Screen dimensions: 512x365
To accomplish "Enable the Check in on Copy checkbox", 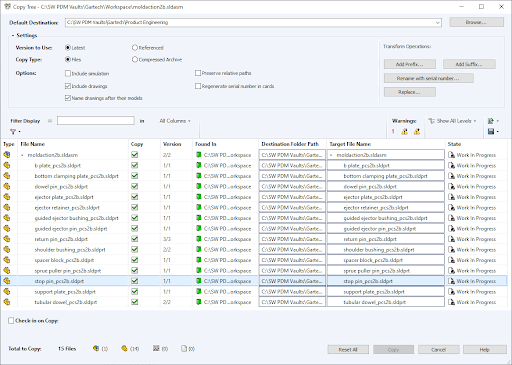I will pos(11,320).
